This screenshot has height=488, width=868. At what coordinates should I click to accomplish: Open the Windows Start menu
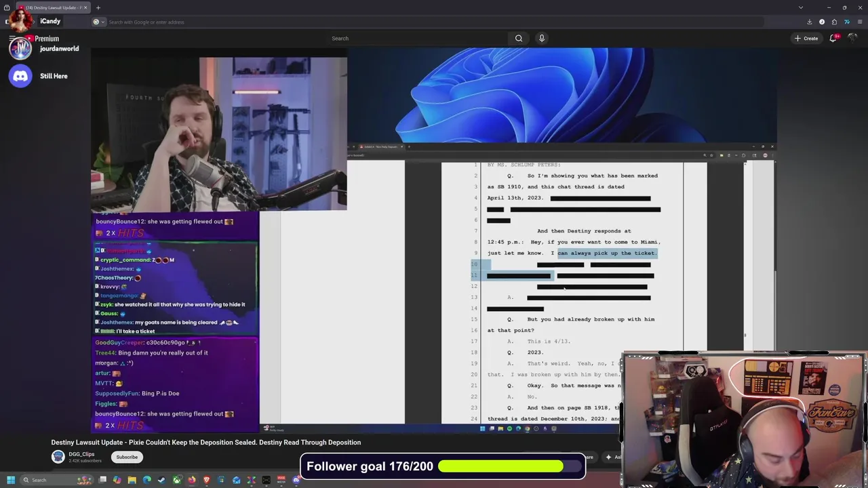click(11, 480)
